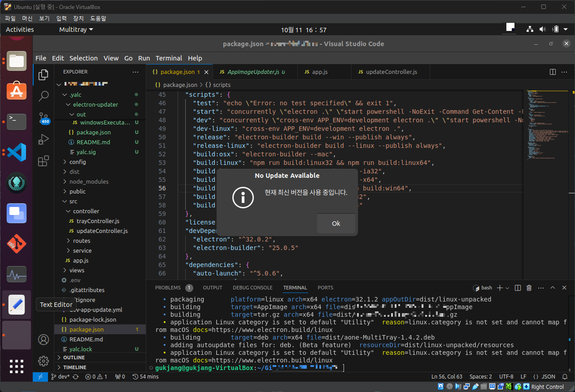Switch to the DEBUG CONSOLE tab

(x=253, y=288)
